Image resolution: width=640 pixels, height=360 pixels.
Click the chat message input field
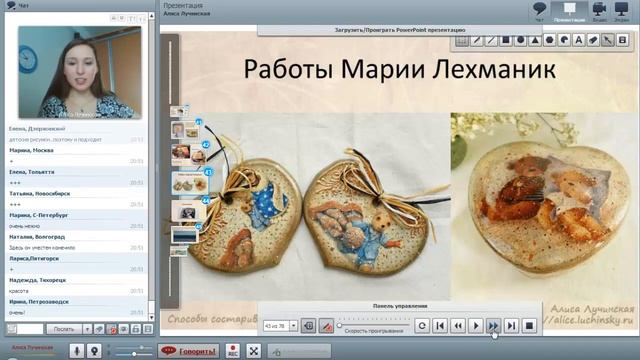(x=30, y=329)
